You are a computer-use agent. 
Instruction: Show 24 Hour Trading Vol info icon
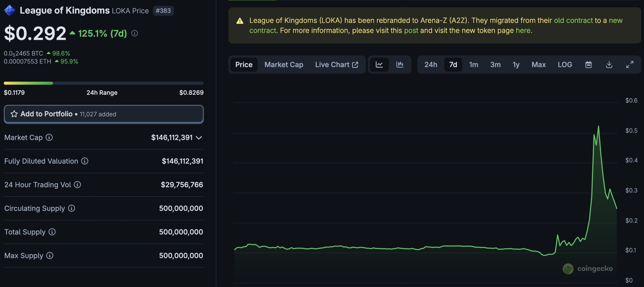[77, 185]
